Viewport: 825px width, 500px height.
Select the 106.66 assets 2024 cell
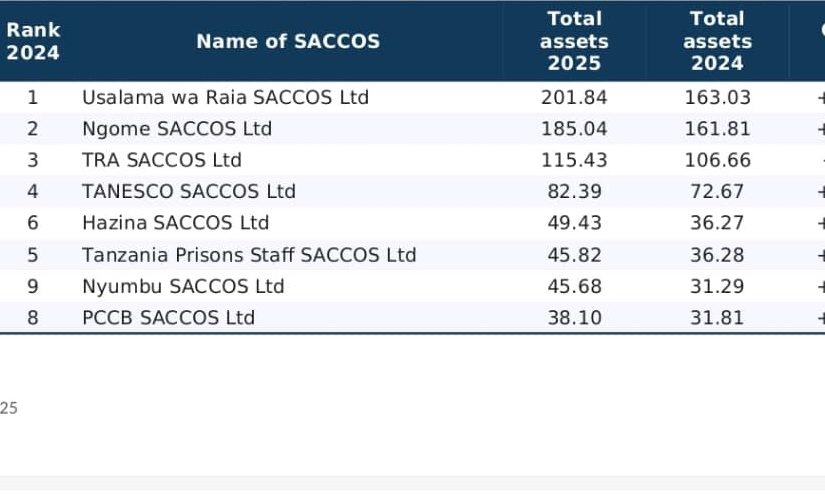717,160
